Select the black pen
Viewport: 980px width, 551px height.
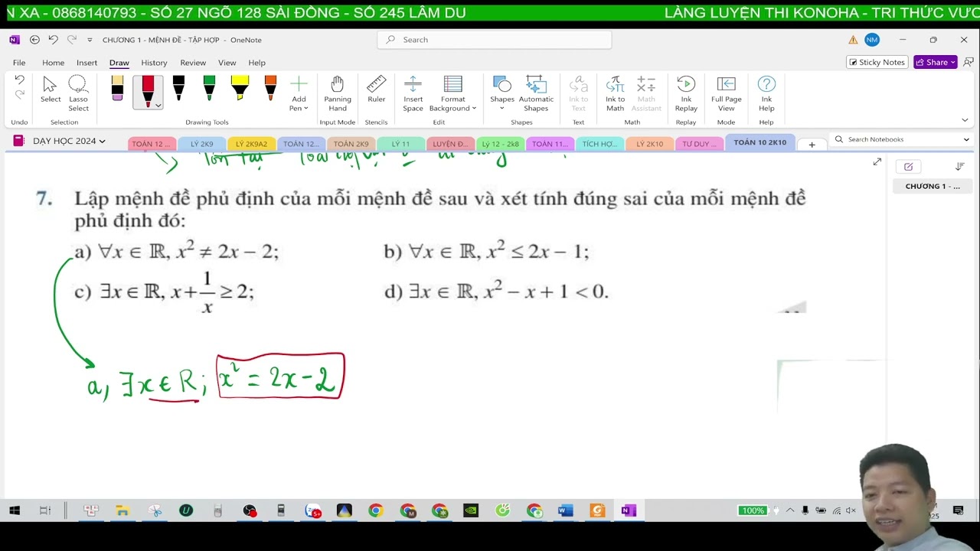178,88
